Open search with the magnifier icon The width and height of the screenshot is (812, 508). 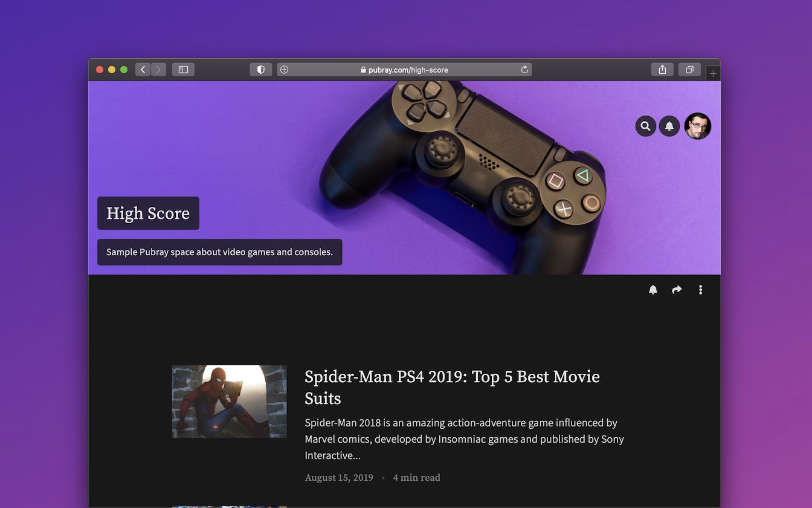[645, 126]
